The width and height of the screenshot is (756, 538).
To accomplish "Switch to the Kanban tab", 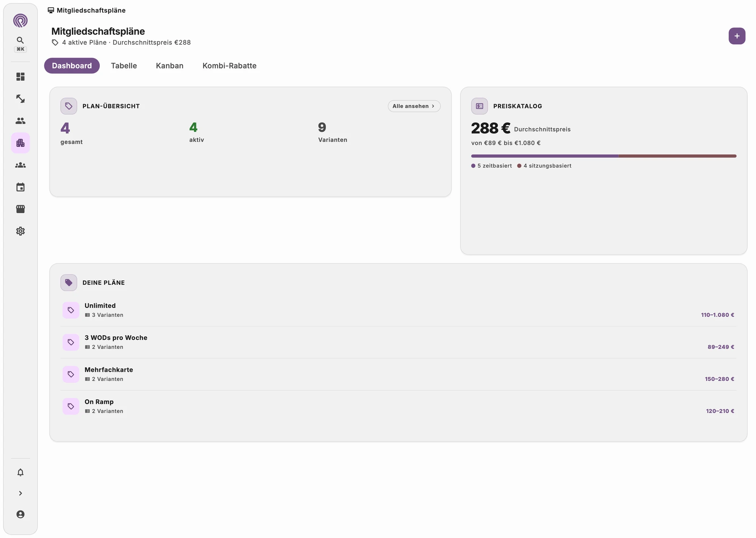I will [x=170, y=66].
